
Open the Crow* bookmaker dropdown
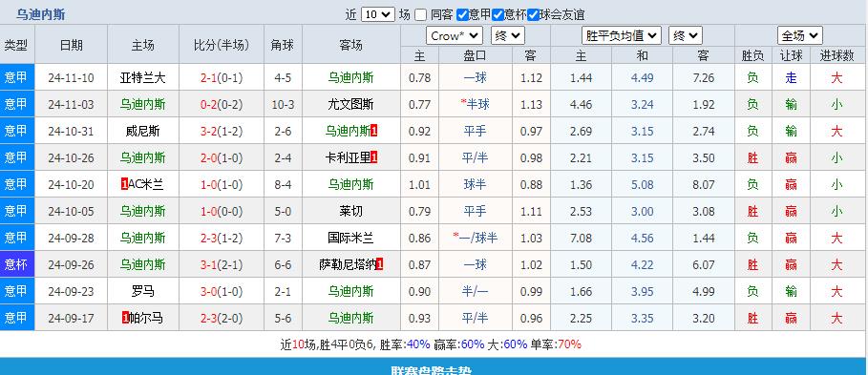click(455, 36)
